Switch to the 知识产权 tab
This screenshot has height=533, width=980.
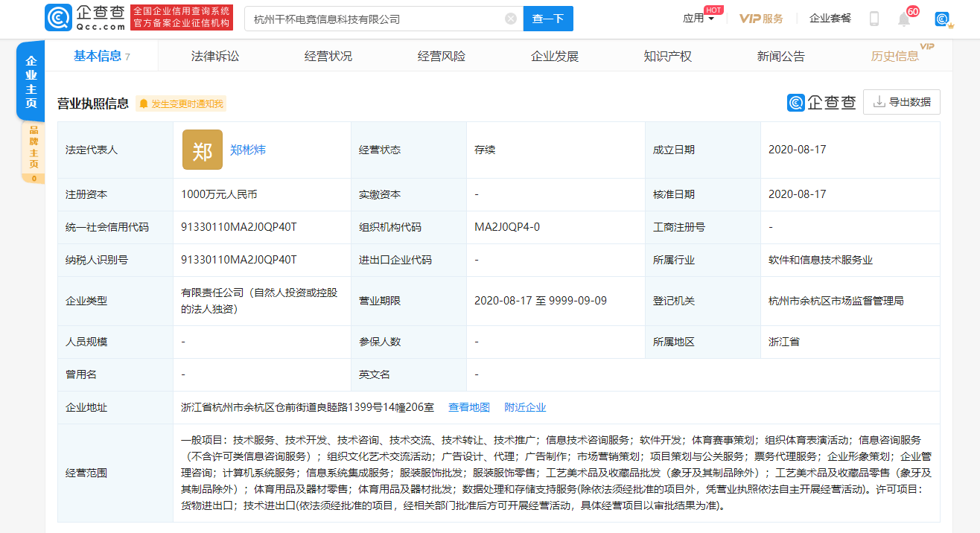[x=669, y=55]
